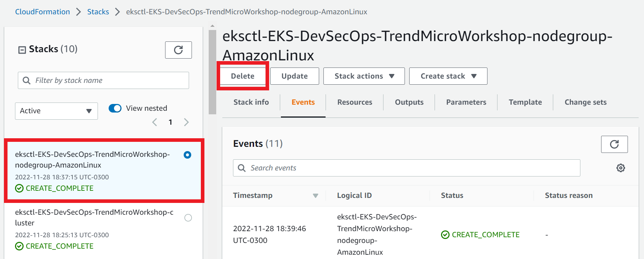Go to previous stacks page arrow
The width and height of the screenshot is (644, 259).
click(x=155, y=122)
